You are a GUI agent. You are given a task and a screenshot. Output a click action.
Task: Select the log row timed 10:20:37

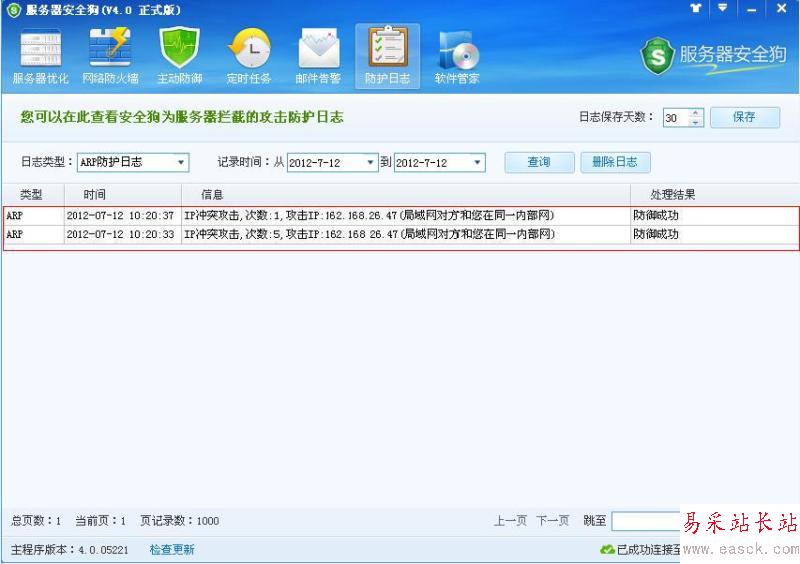pyautogui.click(x=401, y=215)
